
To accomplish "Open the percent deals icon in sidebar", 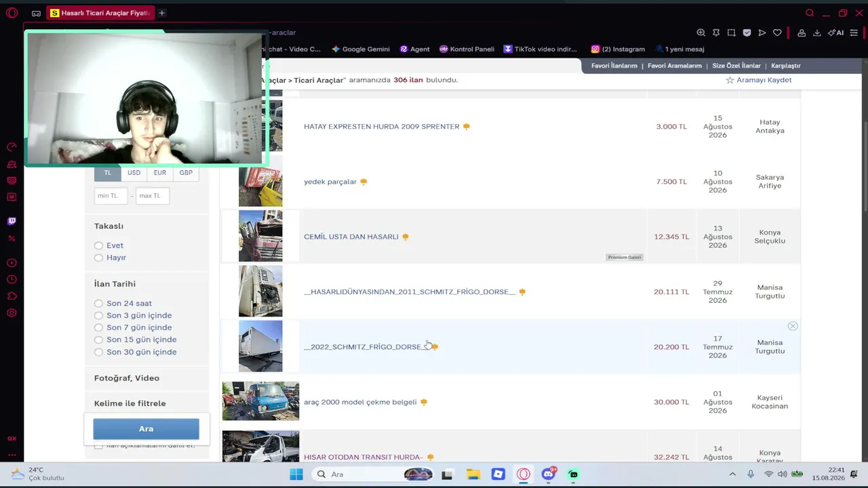I will click(x=12, y=238).
